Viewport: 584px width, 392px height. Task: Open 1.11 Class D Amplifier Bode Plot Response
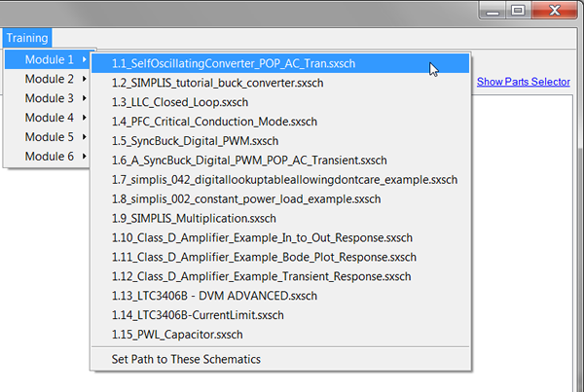(280, 257)
